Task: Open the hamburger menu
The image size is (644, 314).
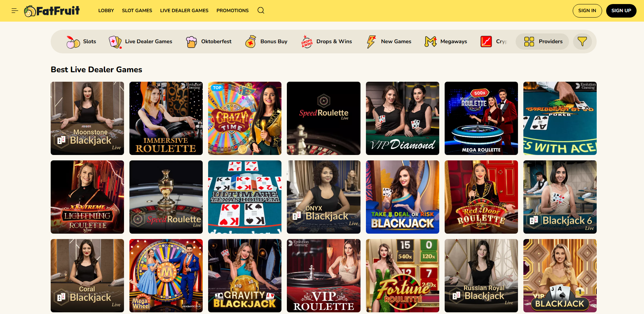Action: (15, 10)
